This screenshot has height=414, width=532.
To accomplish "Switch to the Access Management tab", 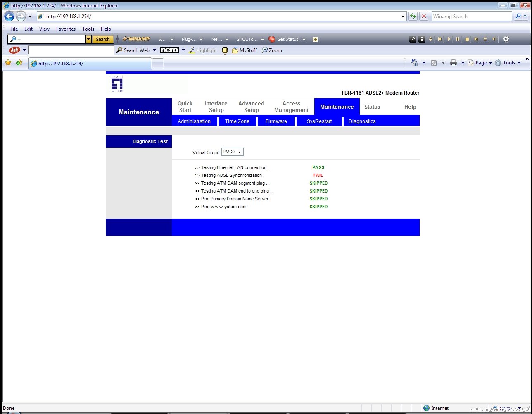I will tap(292, 107).
